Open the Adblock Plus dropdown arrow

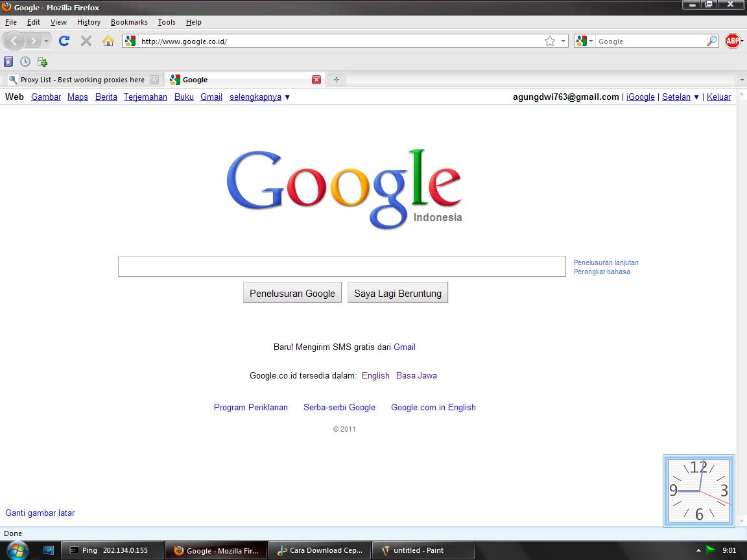742,41
